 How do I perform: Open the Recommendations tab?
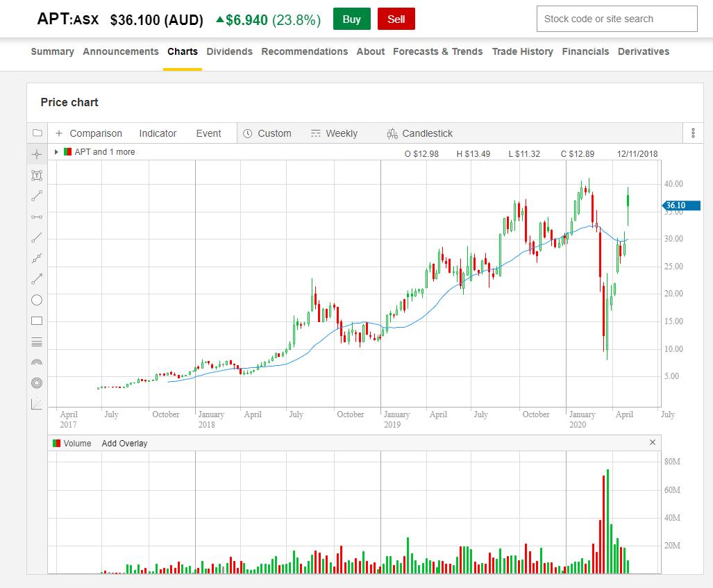(304, 51)
